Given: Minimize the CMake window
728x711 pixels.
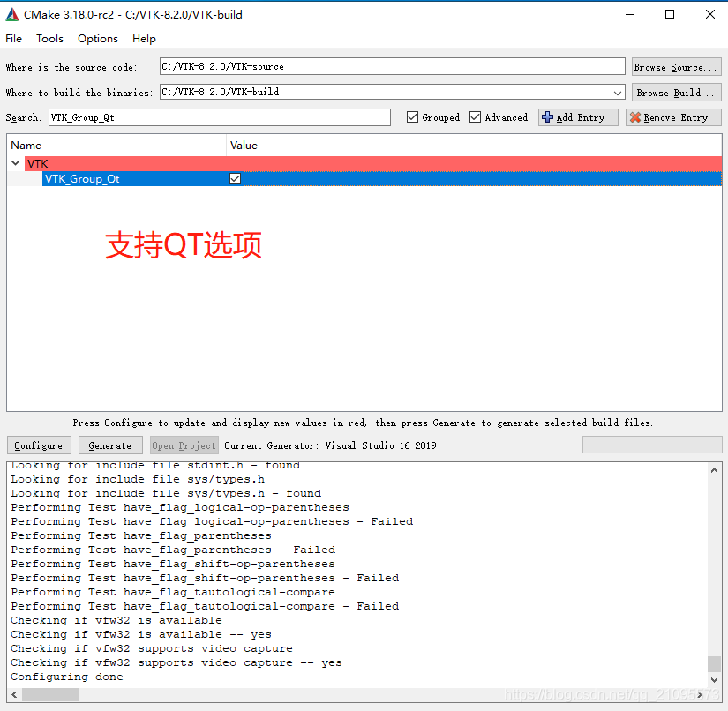Looking at the screenshot, I should (629, 14).
